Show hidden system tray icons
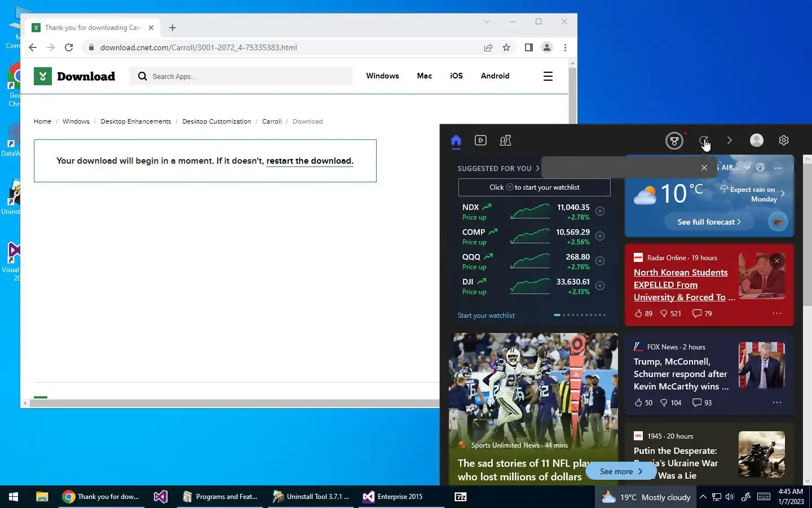This screenshot has width=812, height=508. coord(703,497)
